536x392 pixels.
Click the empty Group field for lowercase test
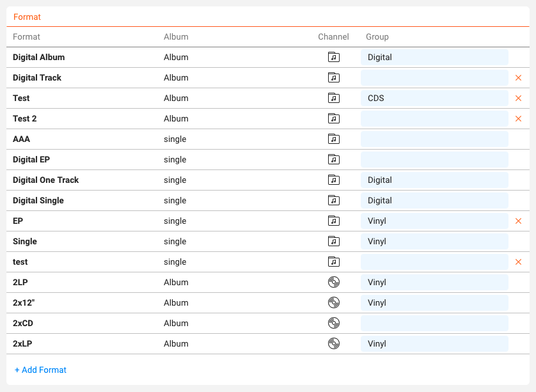click(434, 262)
